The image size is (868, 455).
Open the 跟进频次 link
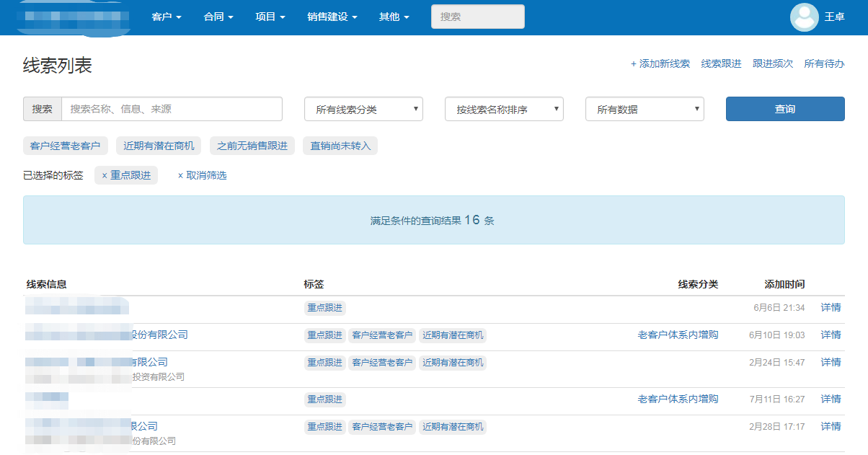(x=772, y=63)
